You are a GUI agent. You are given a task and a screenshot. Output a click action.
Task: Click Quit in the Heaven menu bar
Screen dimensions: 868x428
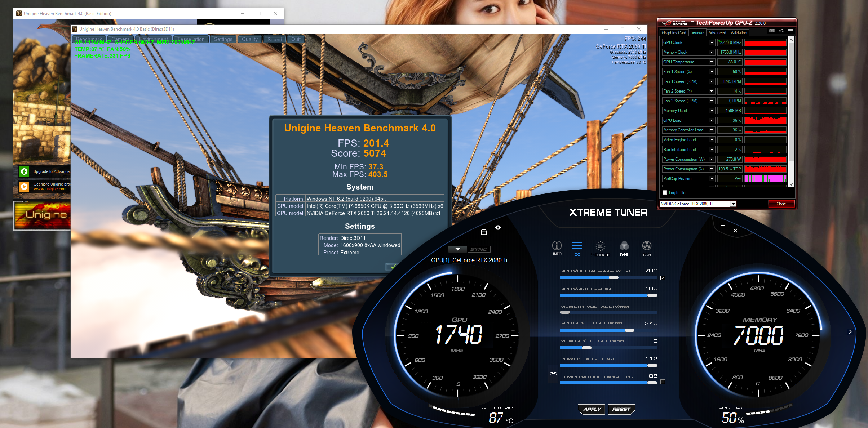click(x=296, y=39)
